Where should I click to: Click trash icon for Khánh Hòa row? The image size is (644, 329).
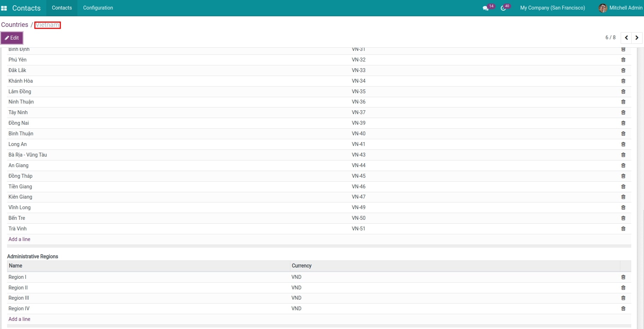pyautogui.click(x=623, y=81)
